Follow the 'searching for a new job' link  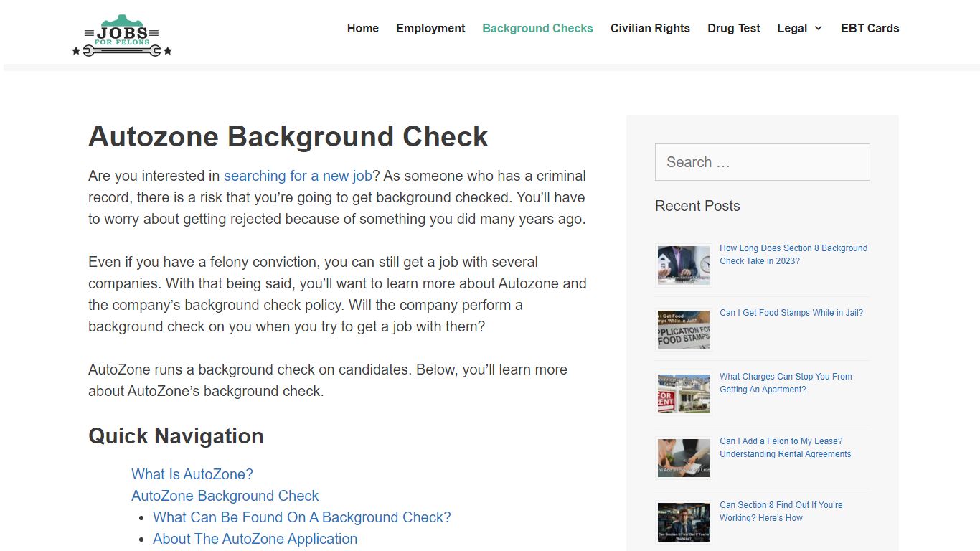pyautogui.click(x=298, y=176)
